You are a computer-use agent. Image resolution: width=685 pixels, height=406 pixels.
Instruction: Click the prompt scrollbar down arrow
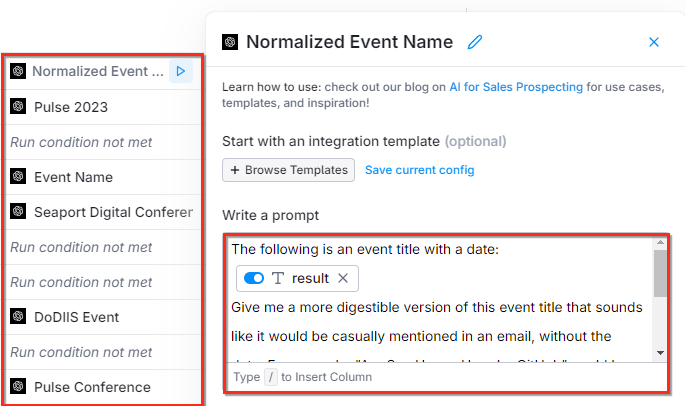click(660, 353)
